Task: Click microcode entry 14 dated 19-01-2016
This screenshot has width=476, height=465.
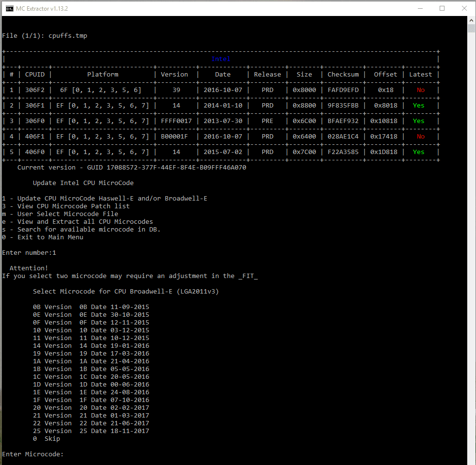Action: [91, 346]
